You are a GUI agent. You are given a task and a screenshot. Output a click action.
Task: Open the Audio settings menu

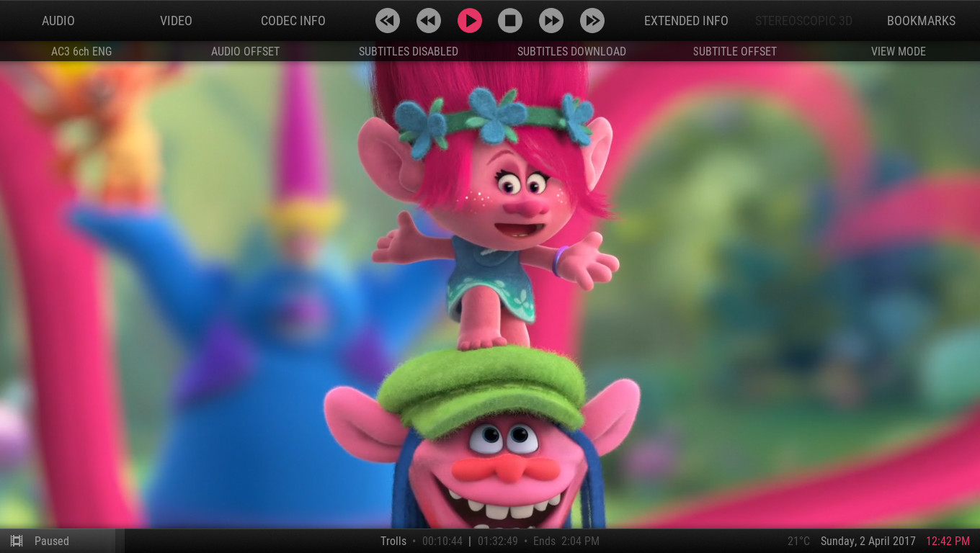tap(58, 21)
